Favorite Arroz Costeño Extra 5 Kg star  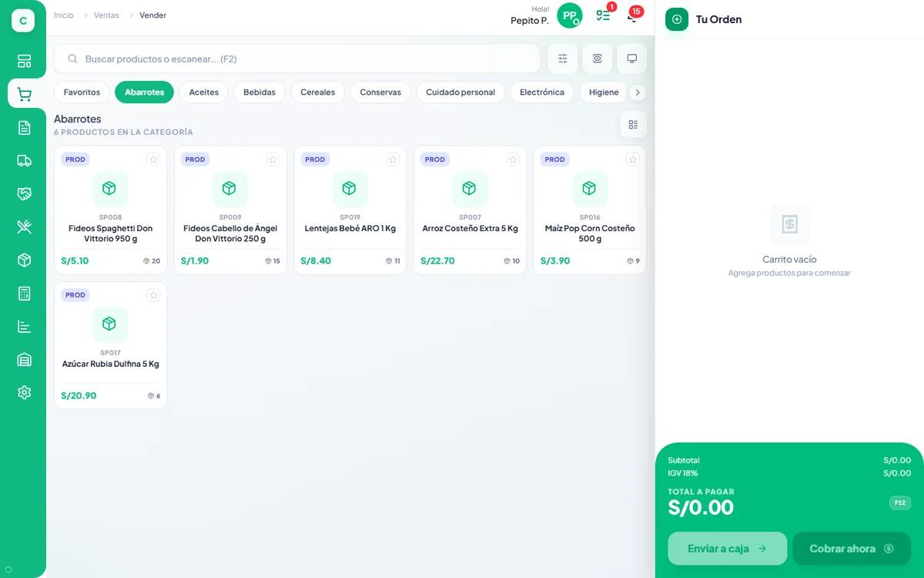tap(513, 160)
